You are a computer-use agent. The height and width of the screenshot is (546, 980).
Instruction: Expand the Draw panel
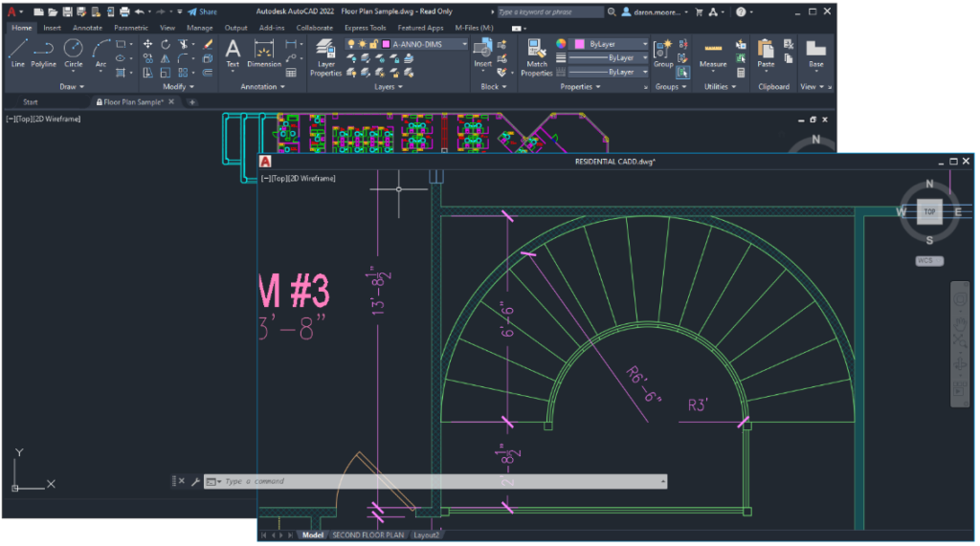(x=72, y=87)
